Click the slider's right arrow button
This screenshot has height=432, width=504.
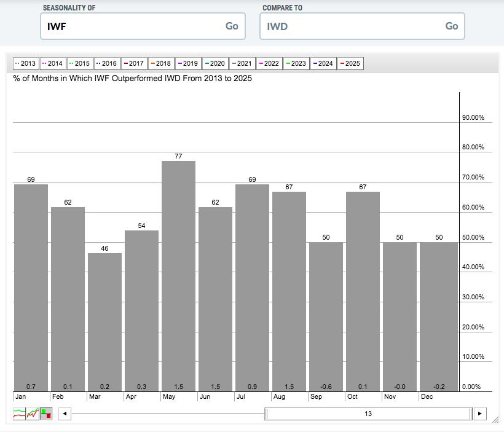click(480, 414)
